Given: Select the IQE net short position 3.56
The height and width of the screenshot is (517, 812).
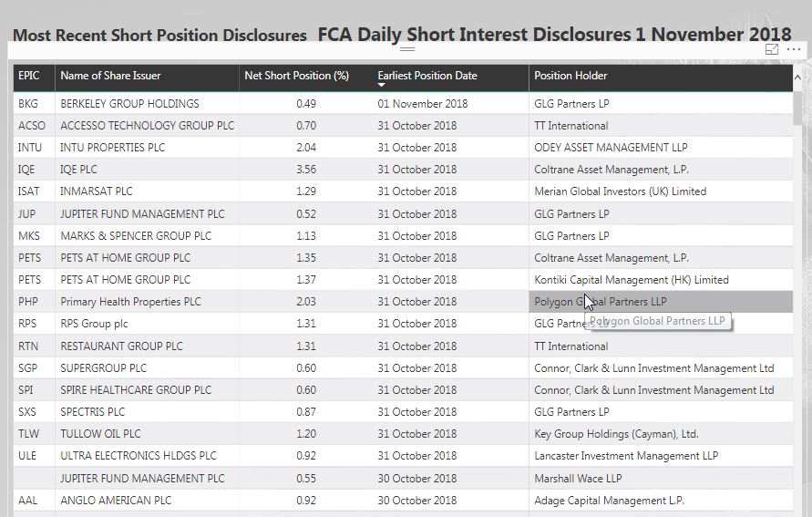Looking at the screenshot, I should click(306, 170).
